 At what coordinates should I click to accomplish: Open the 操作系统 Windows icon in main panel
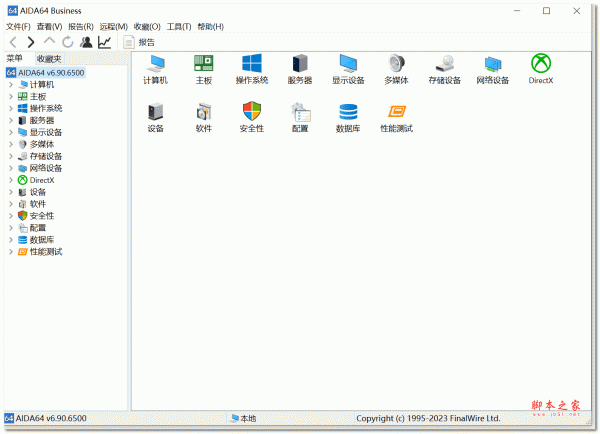point(252,69)
